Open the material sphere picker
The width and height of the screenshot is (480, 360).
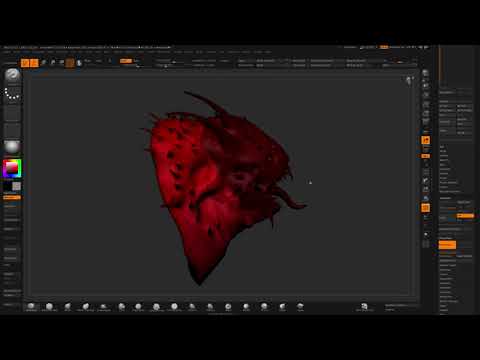pos(12,147)
